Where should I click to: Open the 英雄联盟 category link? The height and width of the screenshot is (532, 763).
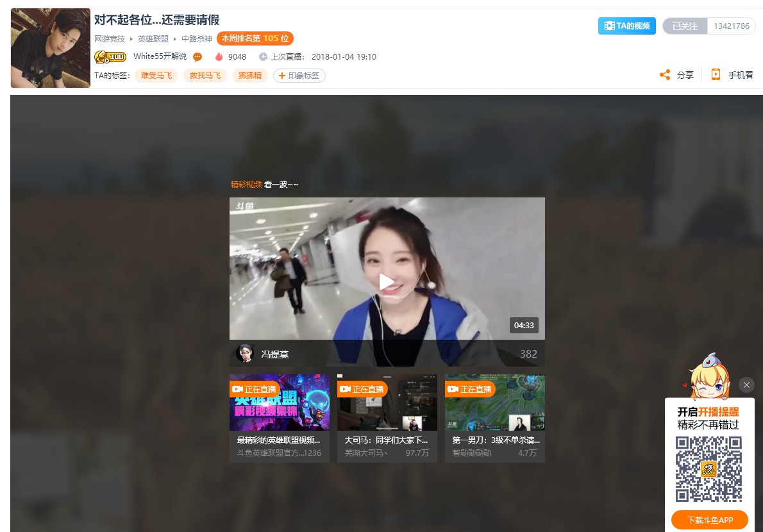153,39
